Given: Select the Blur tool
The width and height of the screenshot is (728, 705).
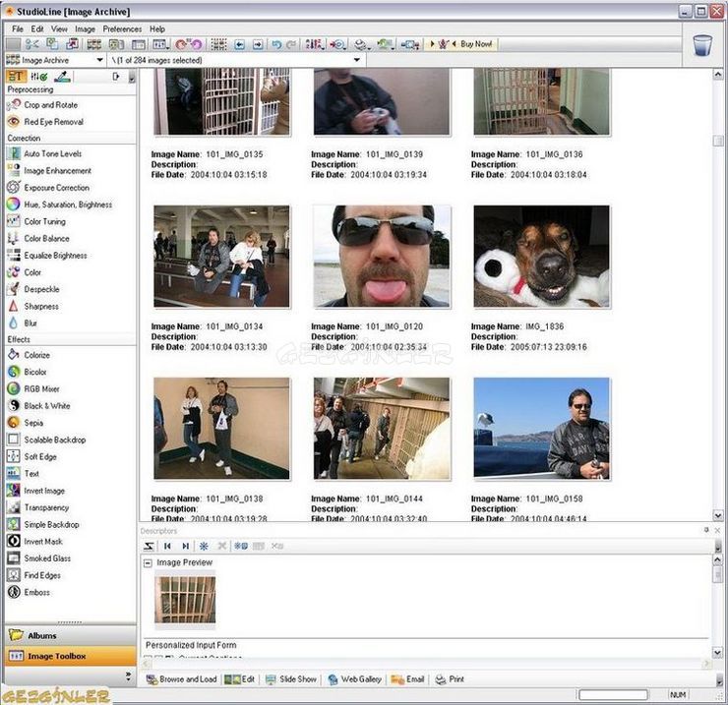Looking at the screenshot, I should coord(23,323).
